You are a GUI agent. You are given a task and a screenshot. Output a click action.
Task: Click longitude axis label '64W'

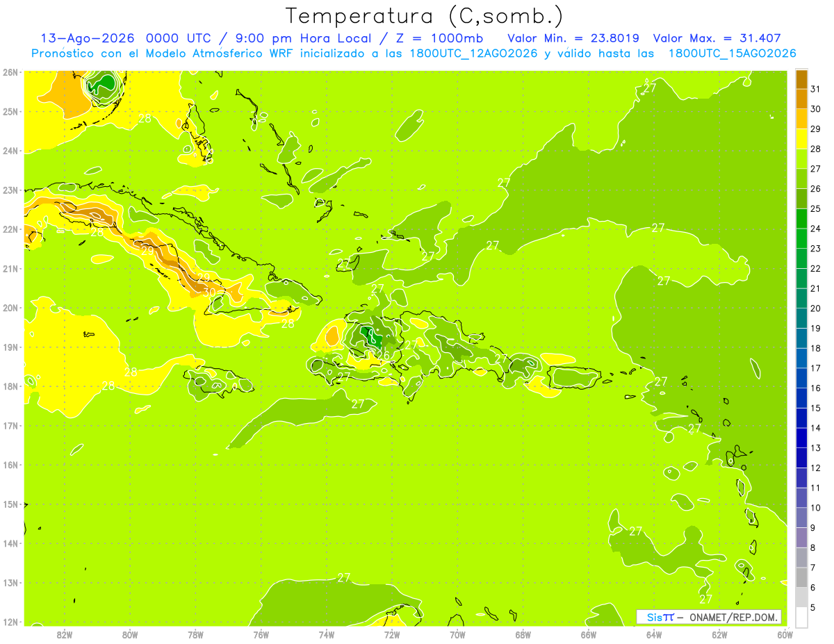(654, 634)
